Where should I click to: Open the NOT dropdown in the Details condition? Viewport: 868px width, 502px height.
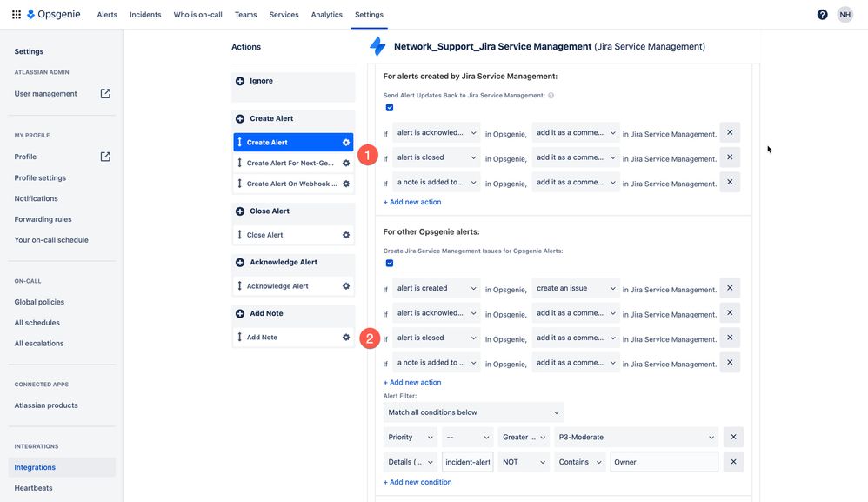524,462
